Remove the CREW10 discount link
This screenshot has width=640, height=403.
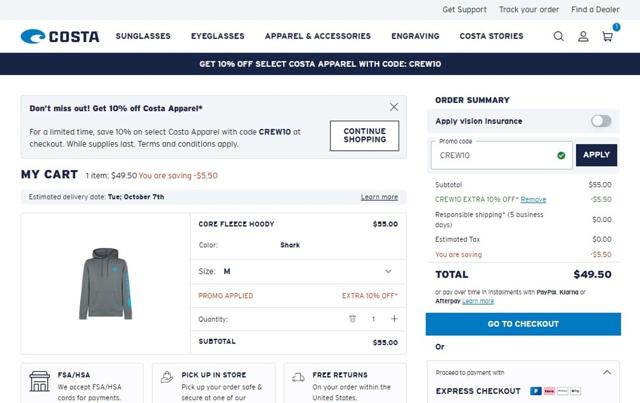[533, 200]
